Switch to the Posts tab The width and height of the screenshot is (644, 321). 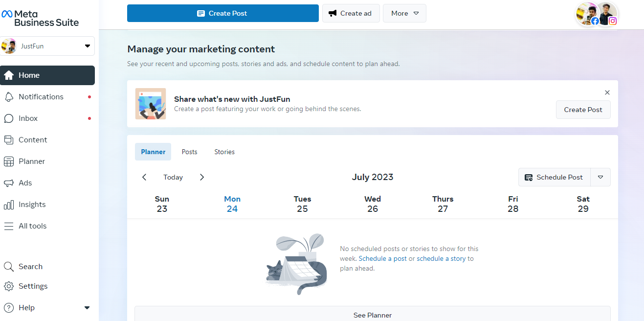click(189, 152)
